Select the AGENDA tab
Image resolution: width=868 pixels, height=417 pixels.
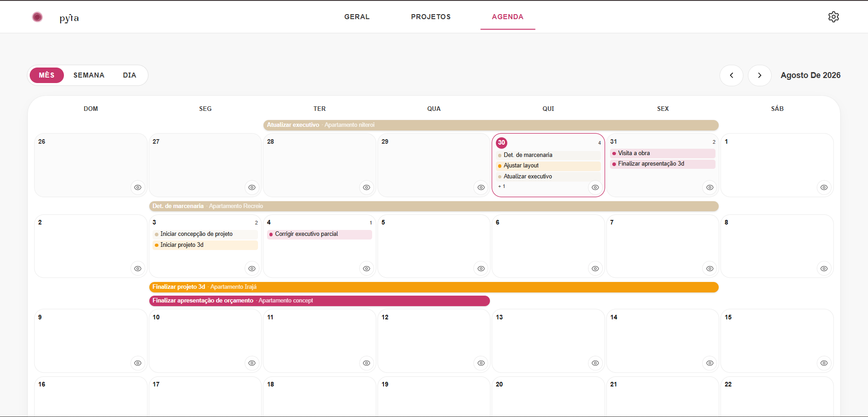(508, 17)
